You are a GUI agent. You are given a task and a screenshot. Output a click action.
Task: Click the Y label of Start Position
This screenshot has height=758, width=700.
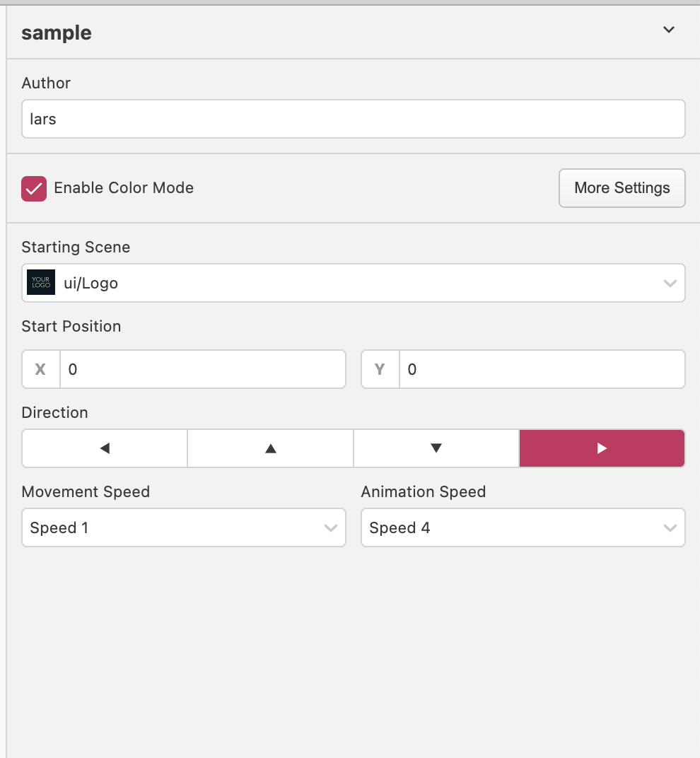click(x=380, y=369)
